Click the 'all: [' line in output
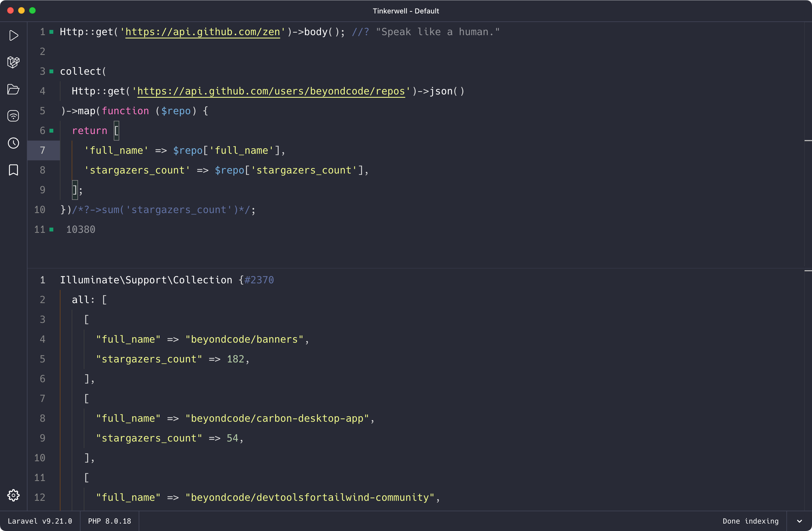The image size is (812, 531). pos(89,300)
